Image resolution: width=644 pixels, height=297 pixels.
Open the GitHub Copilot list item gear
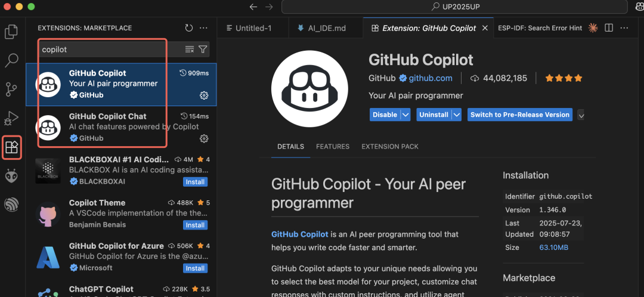(x=204, y=95)
